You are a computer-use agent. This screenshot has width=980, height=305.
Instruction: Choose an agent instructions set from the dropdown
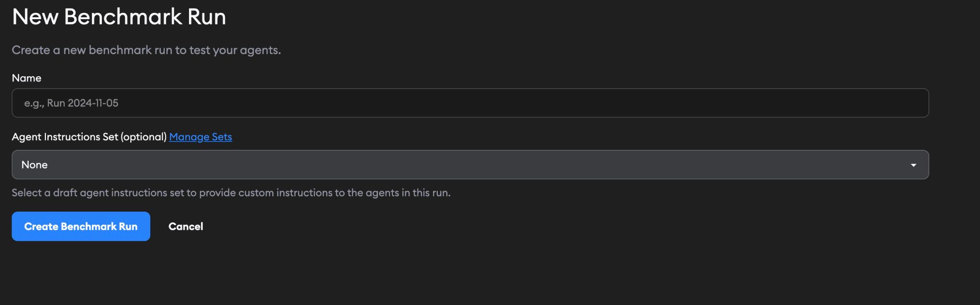[469, 164]
